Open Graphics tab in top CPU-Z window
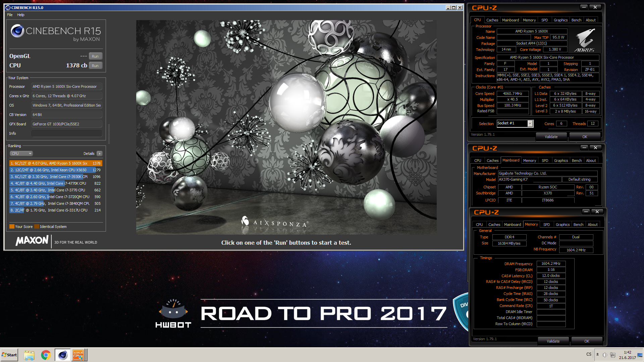The height and width of the screenshot is (362, 644). tap(560, 20)
